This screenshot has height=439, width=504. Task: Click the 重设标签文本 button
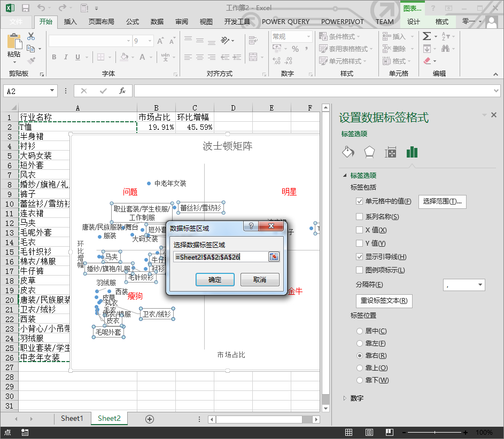pyautogui.click(x=384, y=301)
